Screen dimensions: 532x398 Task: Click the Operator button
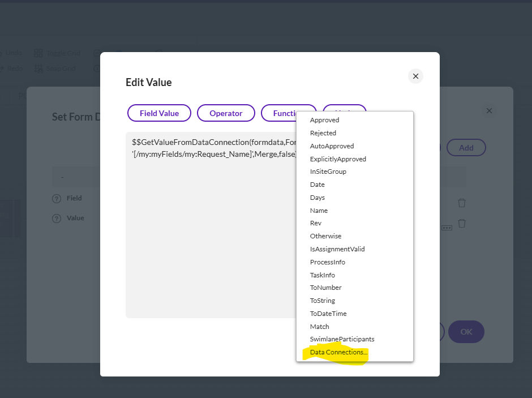tap(226, 113)
